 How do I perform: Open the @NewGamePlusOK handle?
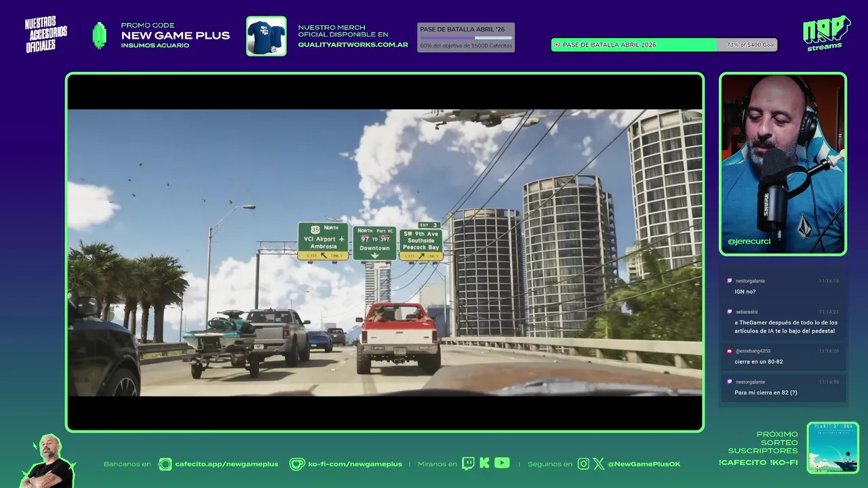click(x=644, y=464)
